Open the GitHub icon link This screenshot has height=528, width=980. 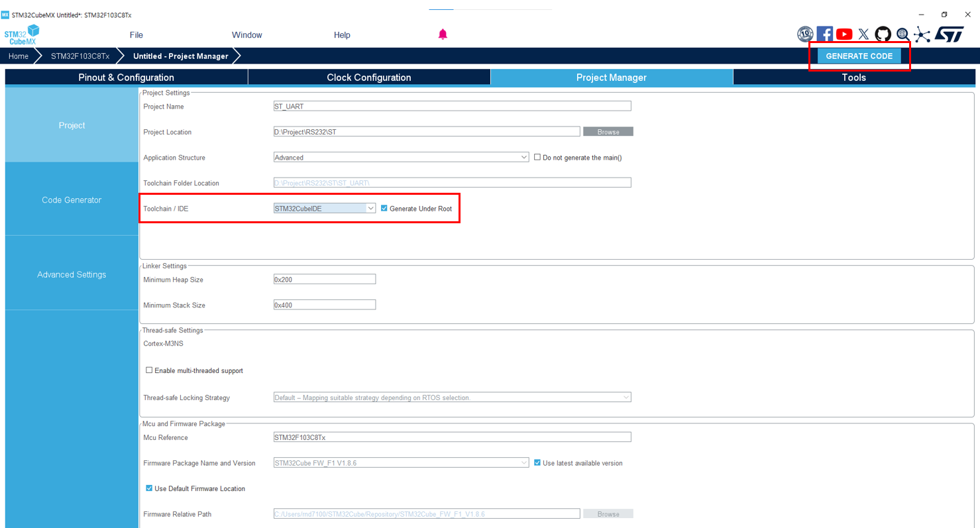point(883,34)
